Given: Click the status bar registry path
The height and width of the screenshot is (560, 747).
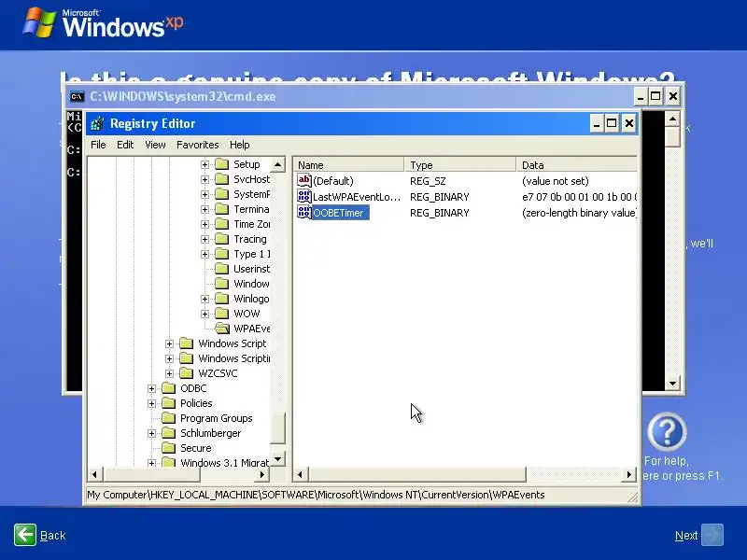Looking at the screenshot, I should (x=316, y=495).
